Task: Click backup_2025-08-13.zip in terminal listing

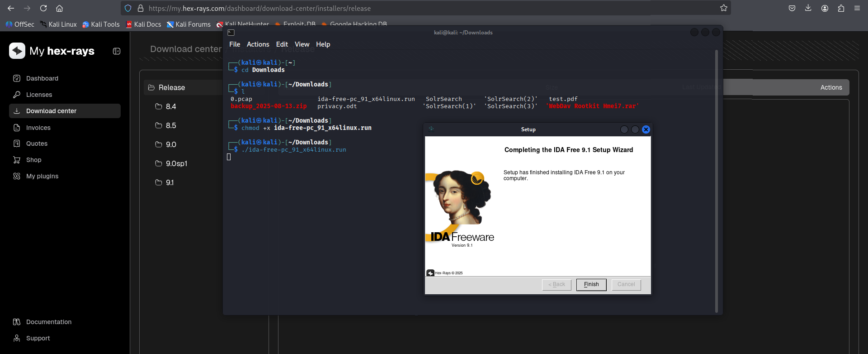Action: (269, 106)
